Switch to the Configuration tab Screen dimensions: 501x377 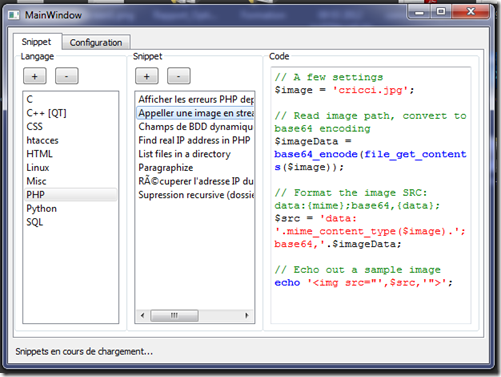[96, 43]
